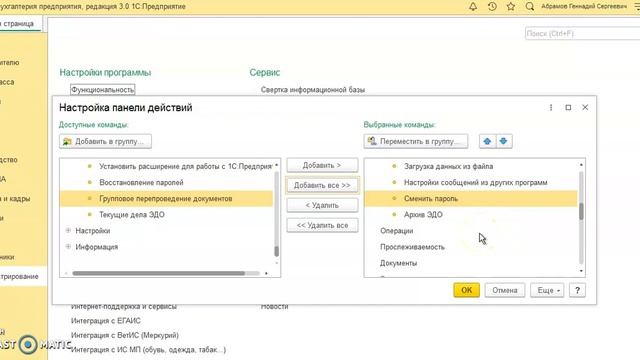This screenshot has height=360, width=640.
Task: Move selected command down with arrow icon
Action: [x=504, y=141]
